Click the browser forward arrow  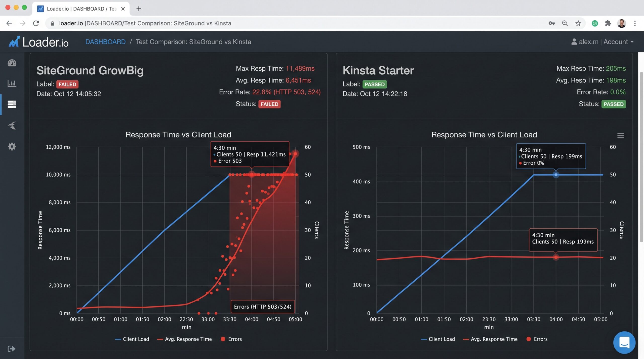(23, 23)
